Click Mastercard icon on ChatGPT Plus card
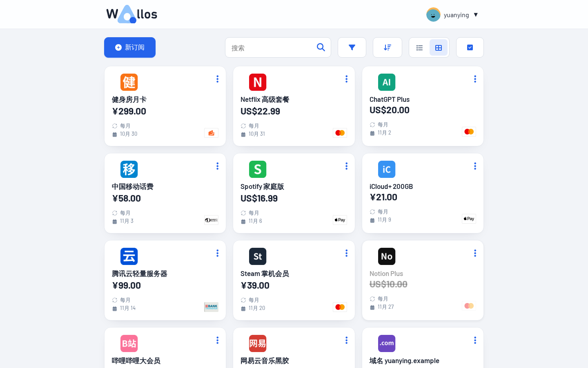Viewport: 588px width, 368px height. pos(469,132)
